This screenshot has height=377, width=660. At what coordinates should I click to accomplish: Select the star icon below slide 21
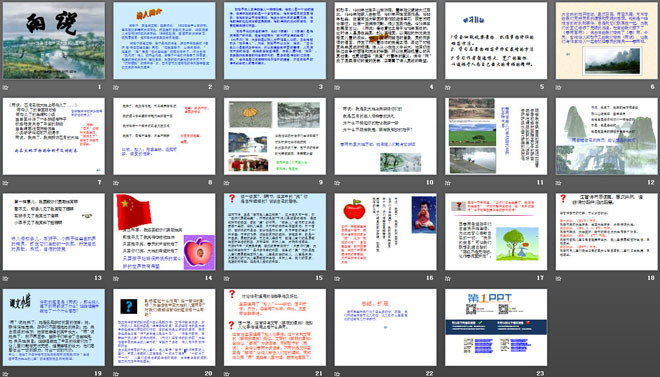point(226,374)
